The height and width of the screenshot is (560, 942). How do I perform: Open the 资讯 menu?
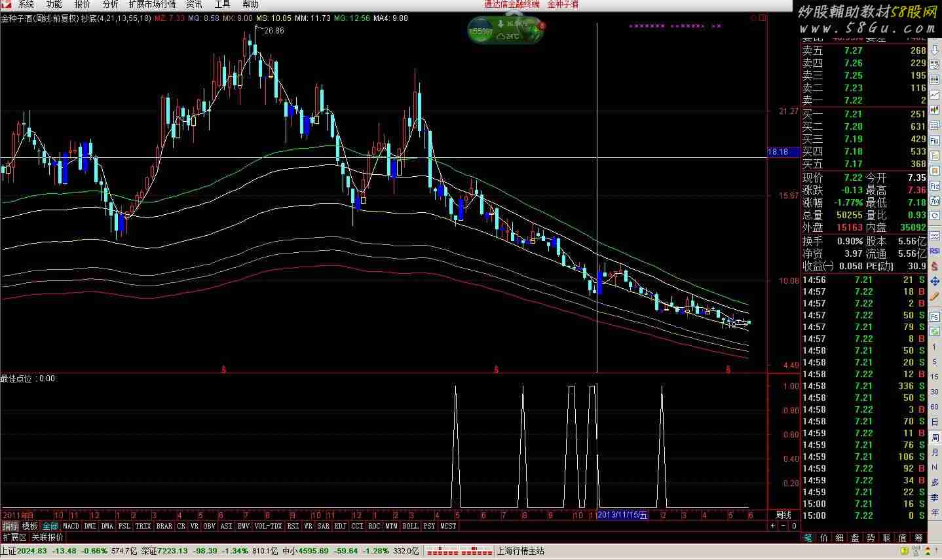(194, 5)
